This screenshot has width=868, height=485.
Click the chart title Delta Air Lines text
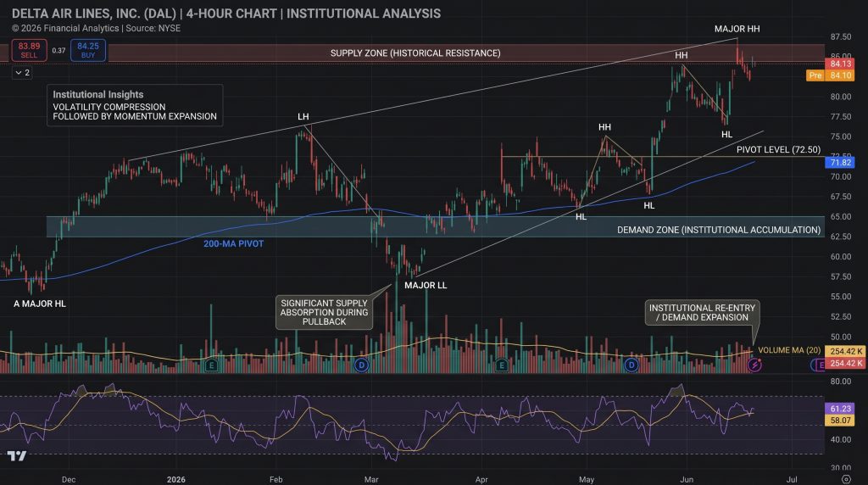(225, 14)
